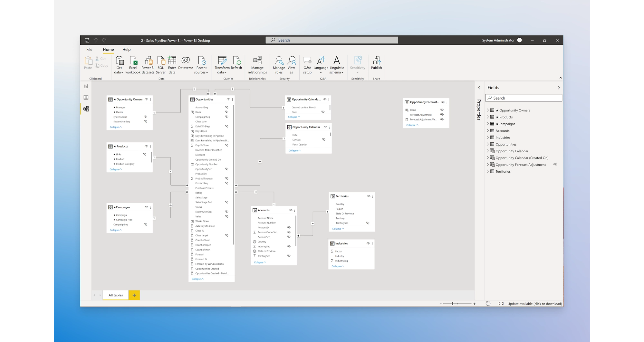This screenshot has width=644, height=342.
Task: Collapse the Industries table card
Action: click(338, 267)
